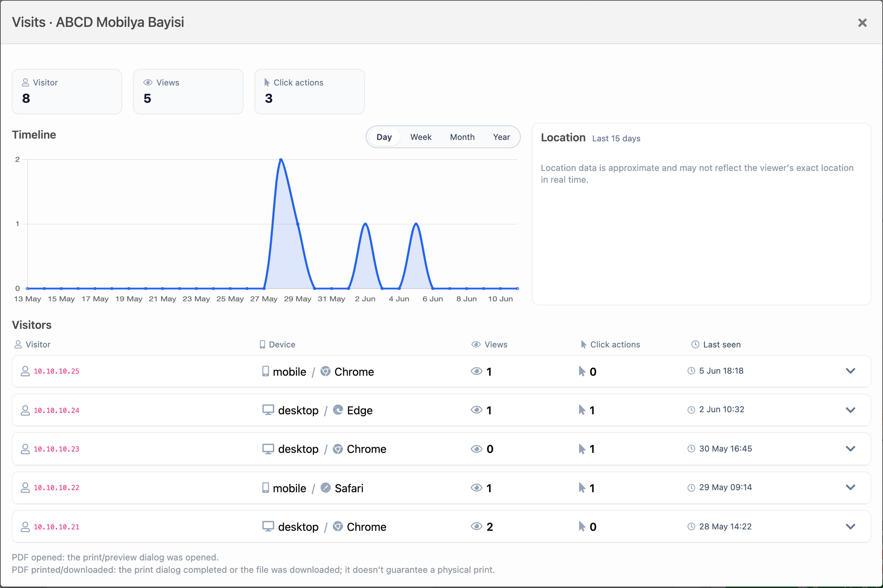Click desktop icon in 10.10.10.24 row
Screen dimensions: 883x588
(x=268, y=410)
